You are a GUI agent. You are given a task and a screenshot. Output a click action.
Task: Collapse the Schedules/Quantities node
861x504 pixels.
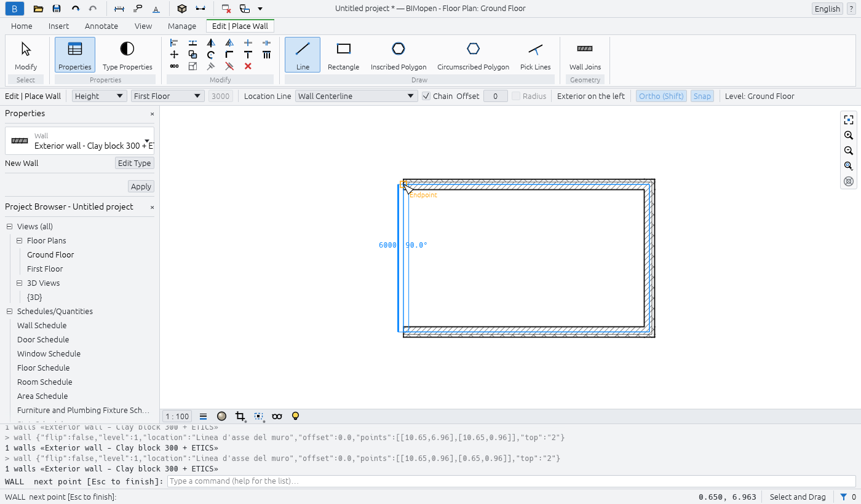(x=10, y=312)
